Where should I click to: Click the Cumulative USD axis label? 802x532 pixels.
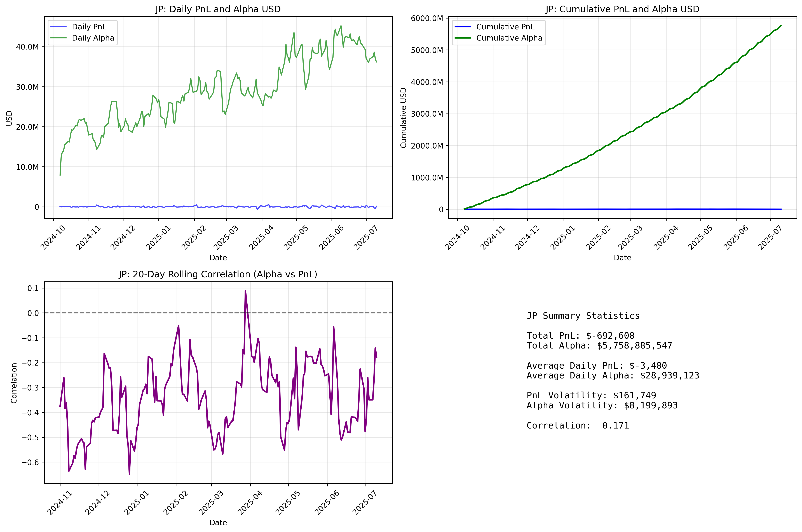pos(403,118)
